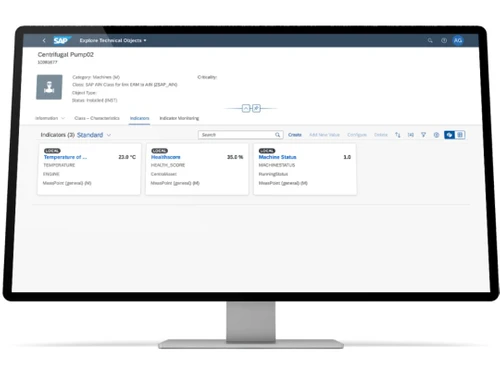
Task: Click the Configure button
Action: pos(357,135)
